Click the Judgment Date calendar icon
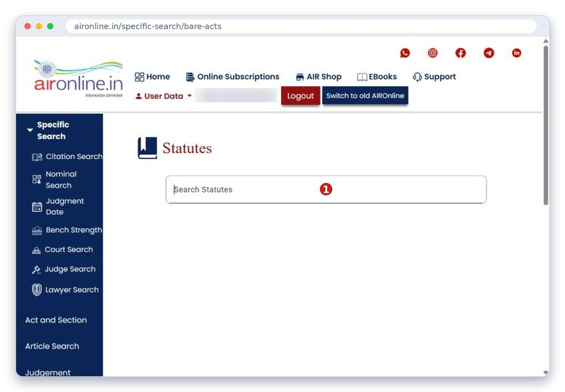The image size is (565, 392). click(x=37, y=207)
